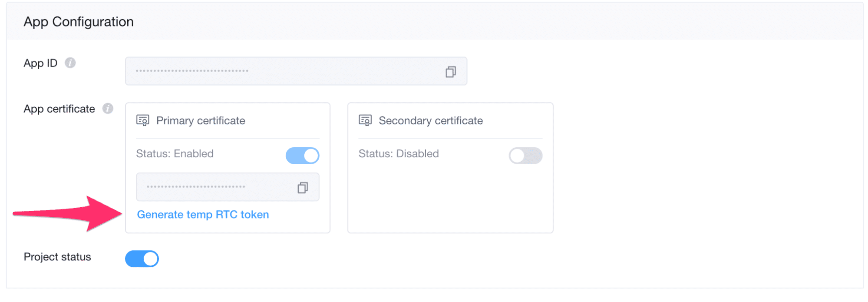The height and width of the screenshot is (302, 868).
Task: Open the Generate temp RTC token link
Action: pos(203,215)
